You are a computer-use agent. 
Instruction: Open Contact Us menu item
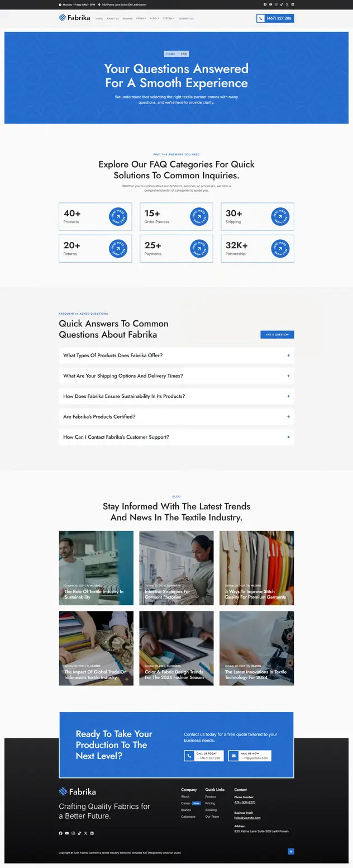186,18
